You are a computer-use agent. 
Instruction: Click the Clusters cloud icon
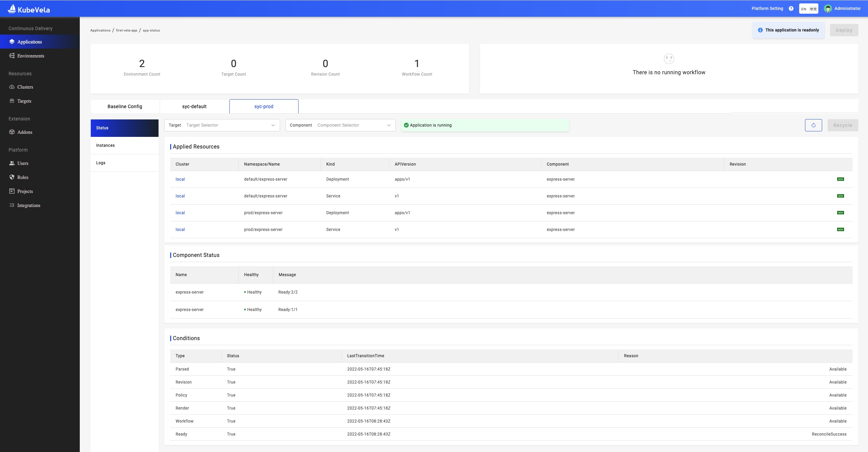pos(12,87)
